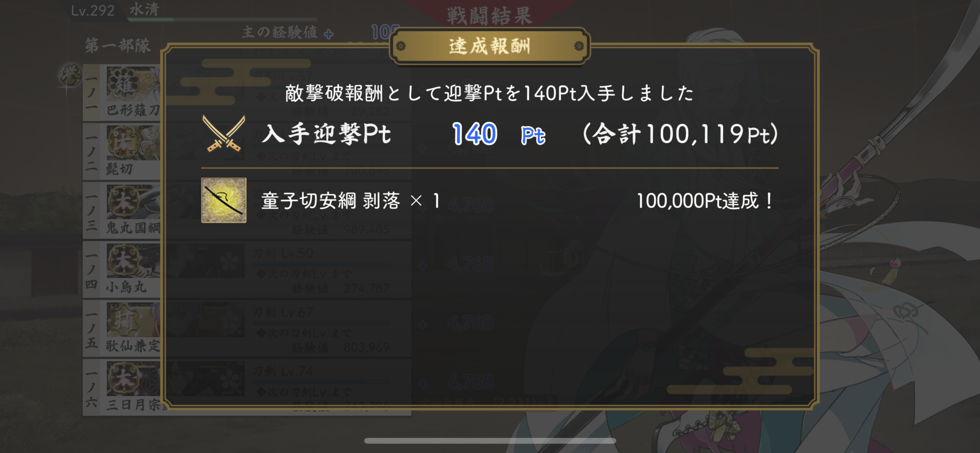The width and height of the screenshot is (980, 453).
Task: Click the 主の経験値 plus icon
Action: tap(328, 34)
